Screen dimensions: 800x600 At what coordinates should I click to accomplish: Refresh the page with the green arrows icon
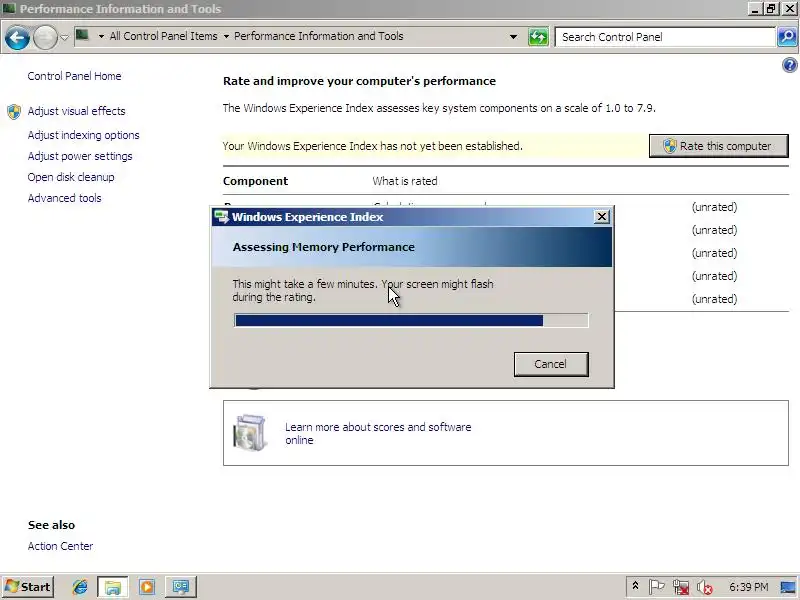click(x=538, y=37)
